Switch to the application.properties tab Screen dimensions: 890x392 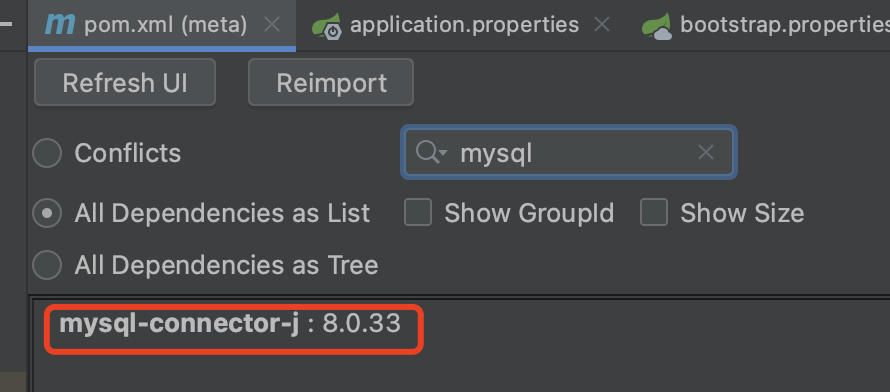pyautogui.click(x=464, y=25)
